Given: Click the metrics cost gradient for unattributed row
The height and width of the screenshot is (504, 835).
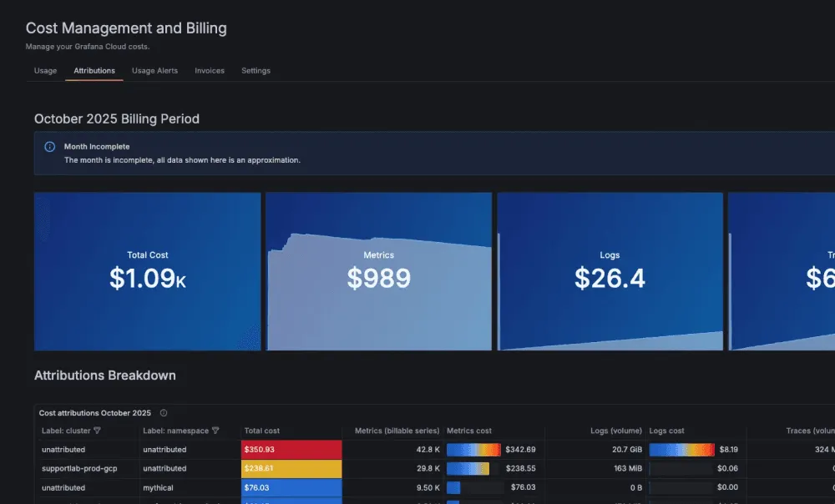Looking at the screenshot, I should (x=473, y=449).
